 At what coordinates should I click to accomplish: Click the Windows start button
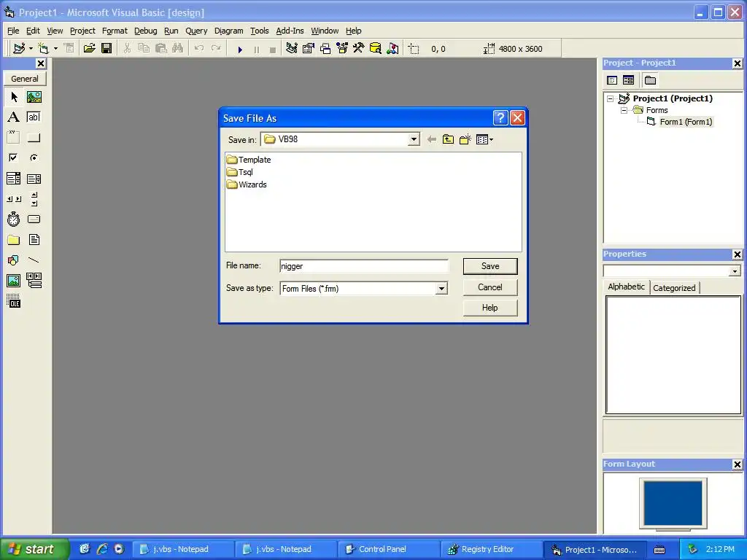[34, 549]
